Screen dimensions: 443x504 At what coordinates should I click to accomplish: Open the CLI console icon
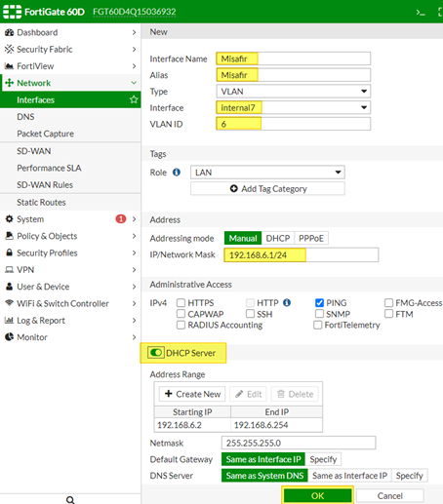click(421, 13)
